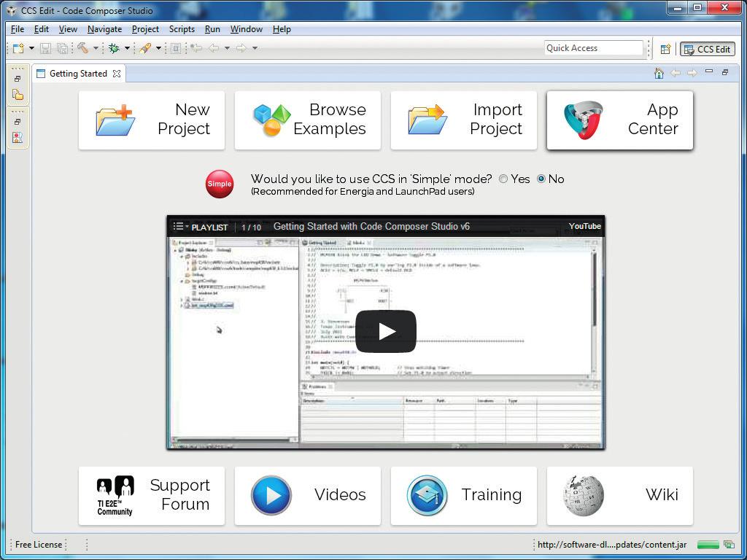Open the Edit menu

tap(42, 29)
